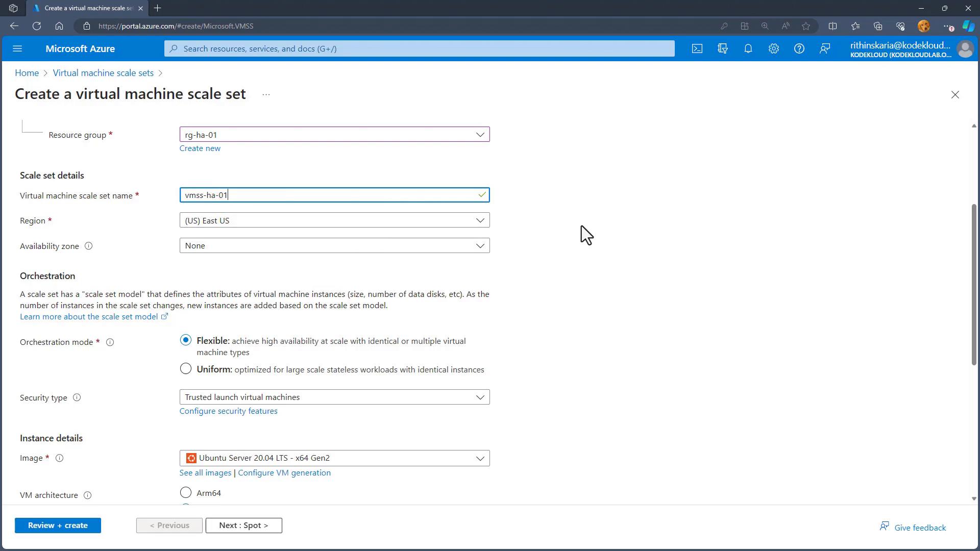The width and height of the screenshot is (980, 551).
Task: Click the scale set name input field
Action: tap(334, 195)
